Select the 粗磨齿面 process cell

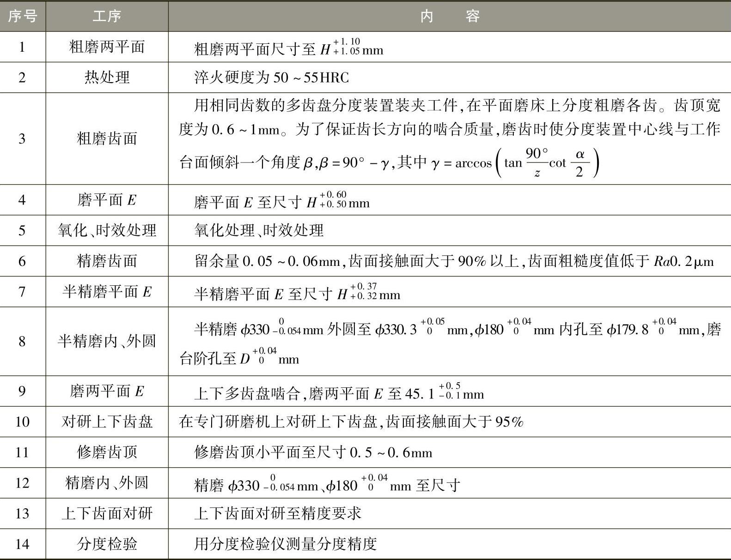(107, 138)
